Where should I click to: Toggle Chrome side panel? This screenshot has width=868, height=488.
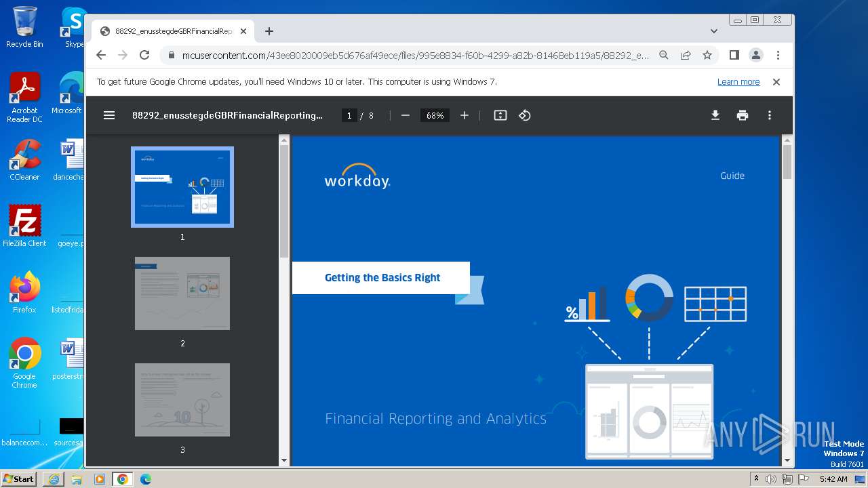point(734,55)
